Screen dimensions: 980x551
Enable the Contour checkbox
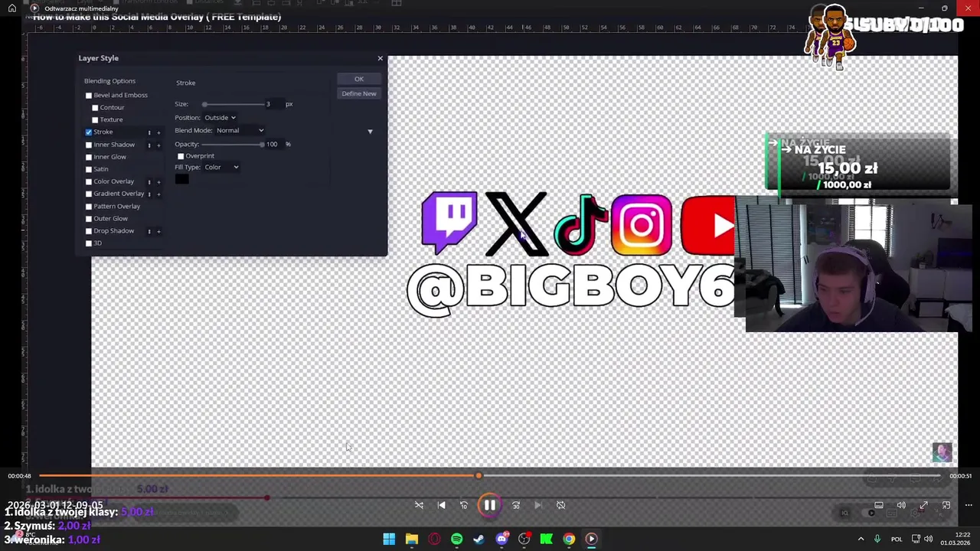tap(95, 107)
